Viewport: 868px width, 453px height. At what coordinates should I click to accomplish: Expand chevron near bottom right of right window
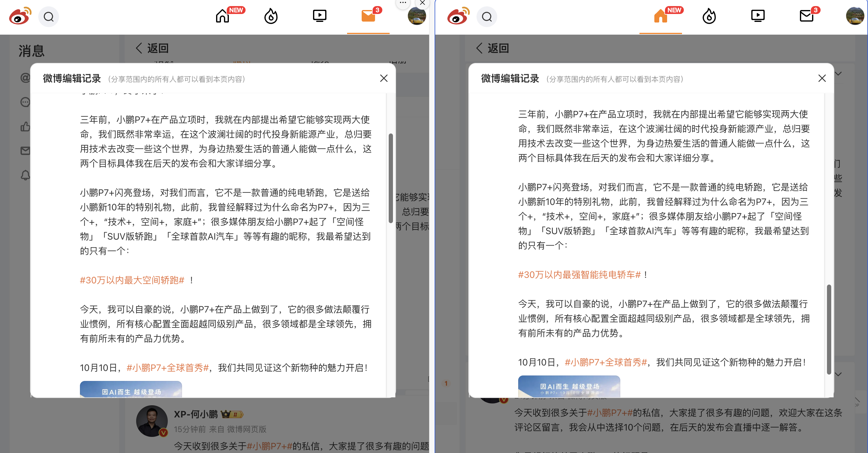[838, 374]
